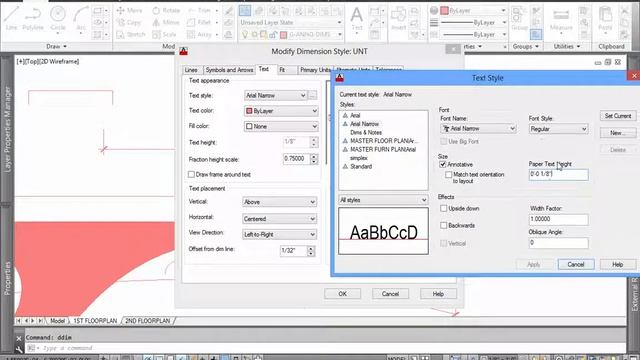The width and height of the screenshot is (640, 360).
Task: Enable Upside down effect checkbox
Action: [444, 208]
